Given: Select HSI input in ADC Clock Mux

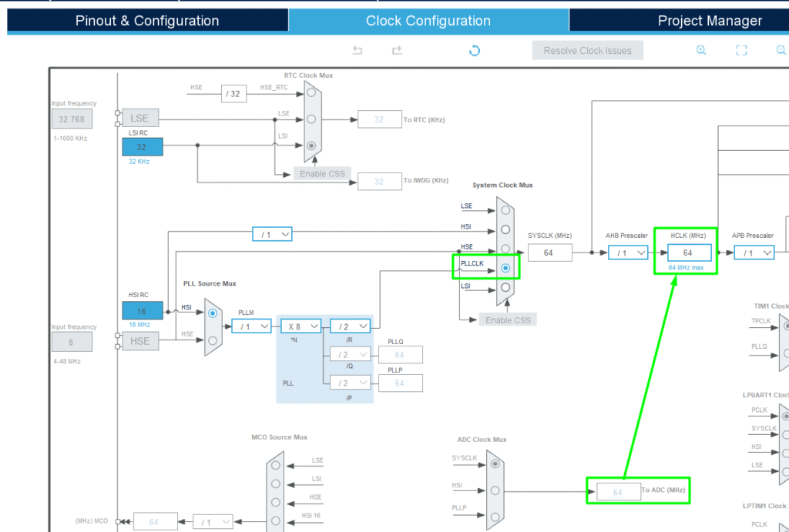Looking at the screenshot, I should (x=495, y=490).
